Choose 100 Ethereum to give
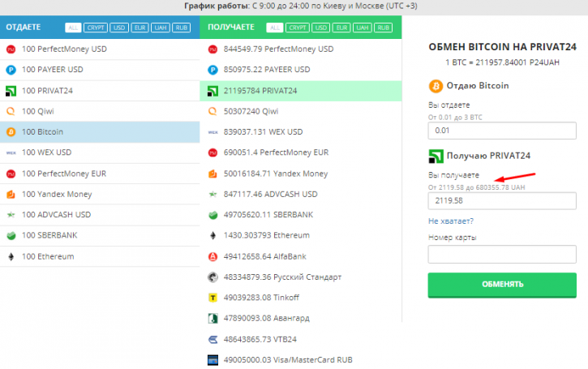588x369 pixels. 100,256
